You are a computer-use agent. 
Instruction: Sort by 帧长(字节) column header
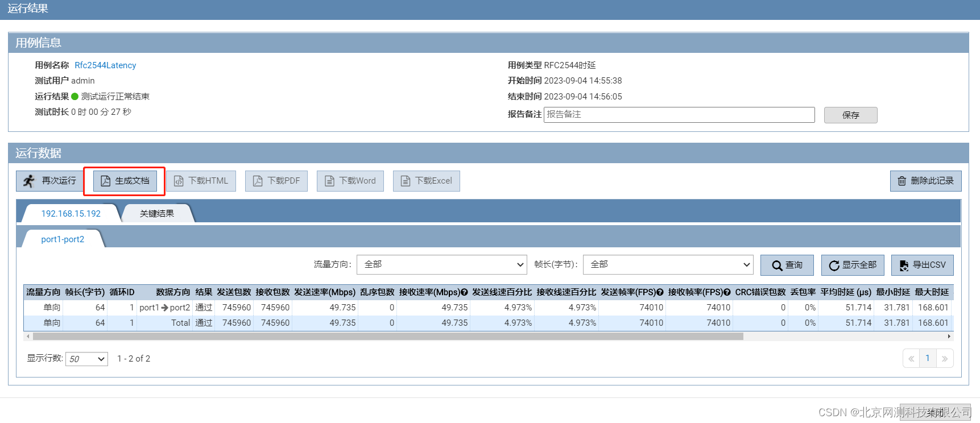(x=85, y=292)
